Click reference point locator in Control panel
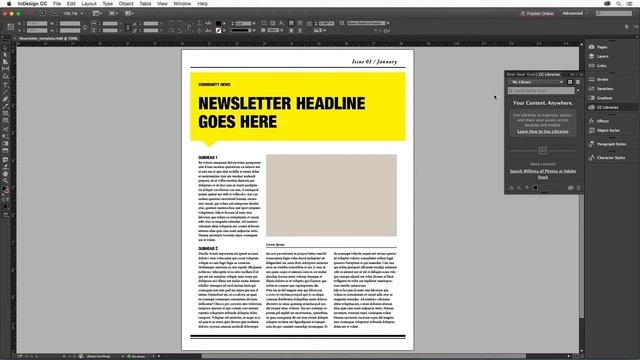The width and height of the screenshot is (640, 360). pos(11,27)
